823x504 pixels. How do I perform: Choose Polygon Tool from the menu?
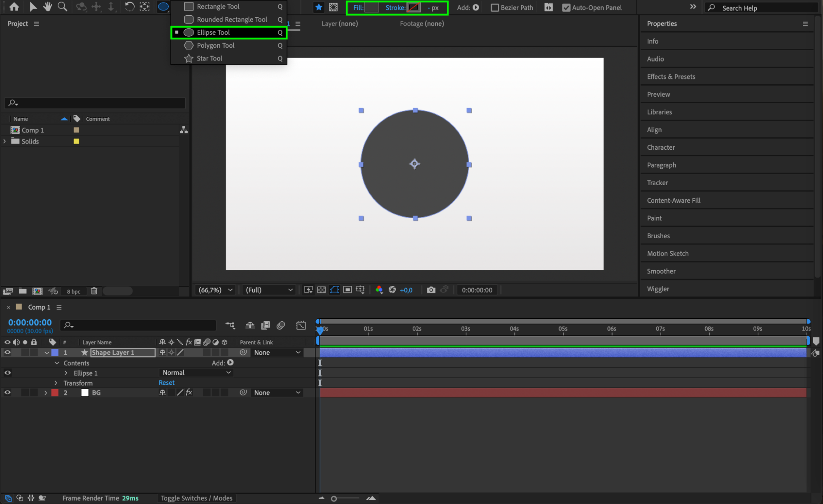tap(215, 45)
